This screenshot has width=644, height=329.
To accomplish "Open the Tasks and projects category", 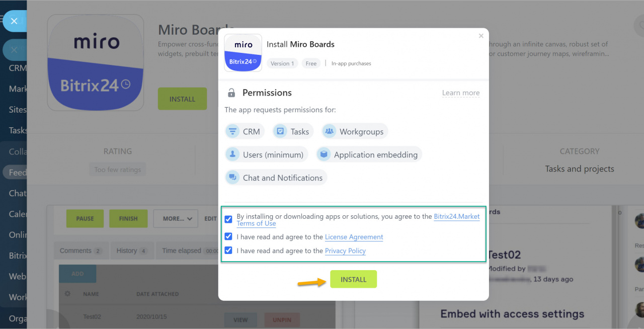I will [580, 169].
